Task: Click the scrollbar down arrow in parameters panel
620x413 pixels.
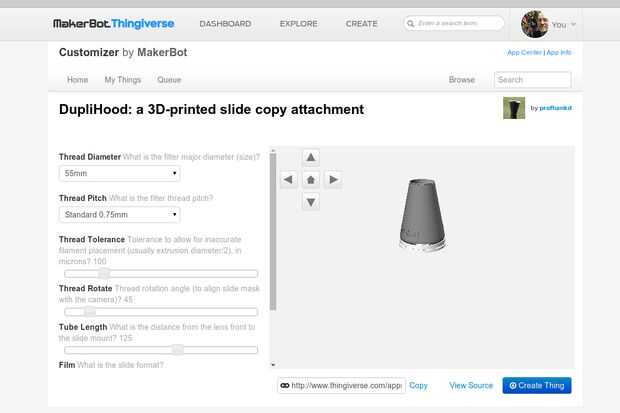Action: pos(273,365)
